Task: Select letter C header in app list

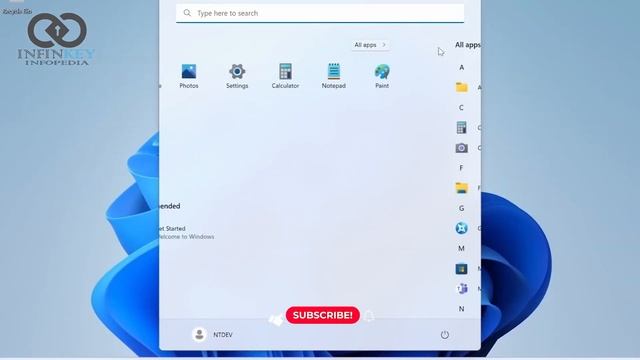Action: 461,108
